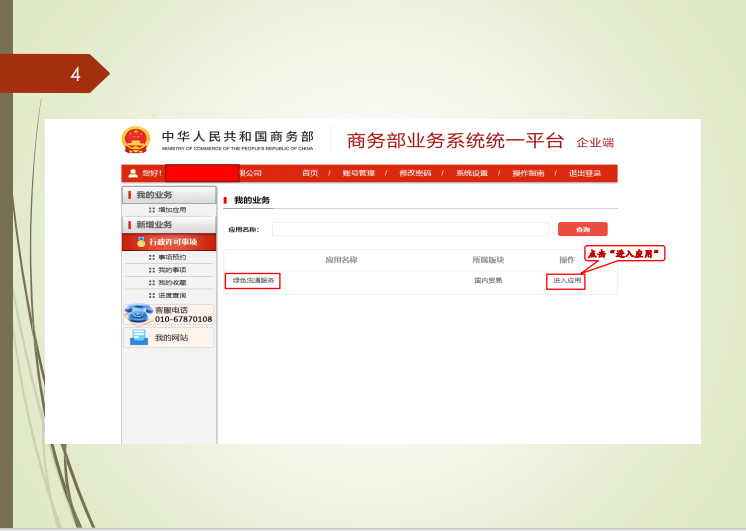Screen dimensions: 746x531
Task: Open 操作指南 from the top menu
Action: point(528,173)
